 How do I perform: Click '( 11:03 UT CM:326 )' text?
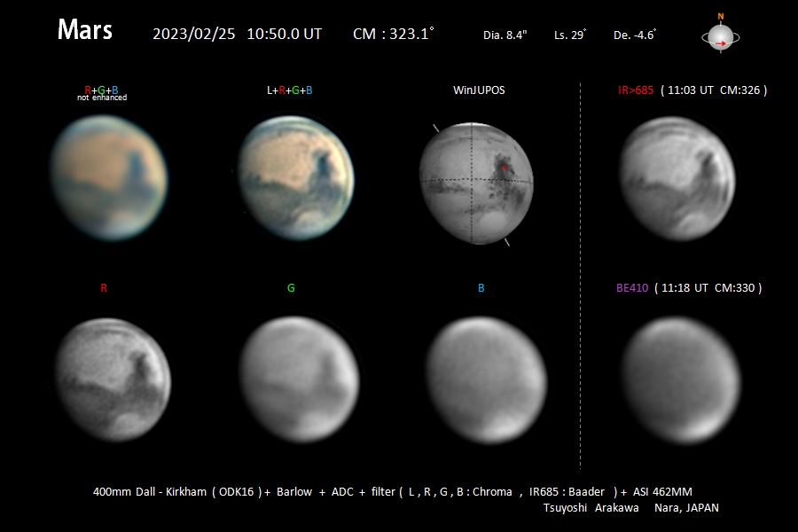[714, 90]
